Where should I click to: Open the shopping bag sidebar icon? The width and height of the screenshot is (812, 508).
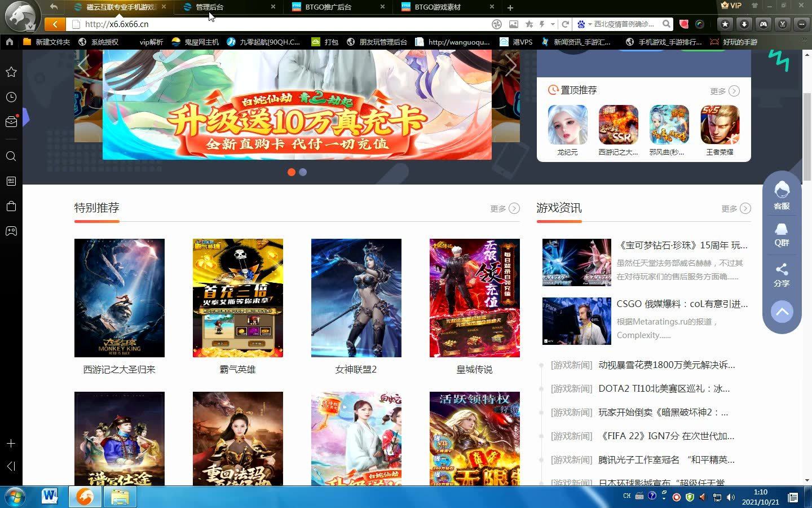pos(11,206)
